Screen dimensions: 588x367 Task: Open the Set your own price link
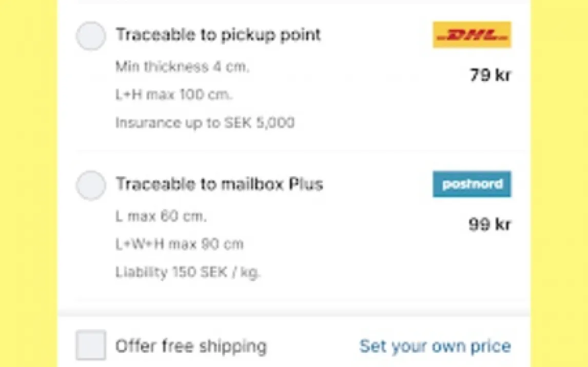435,346
